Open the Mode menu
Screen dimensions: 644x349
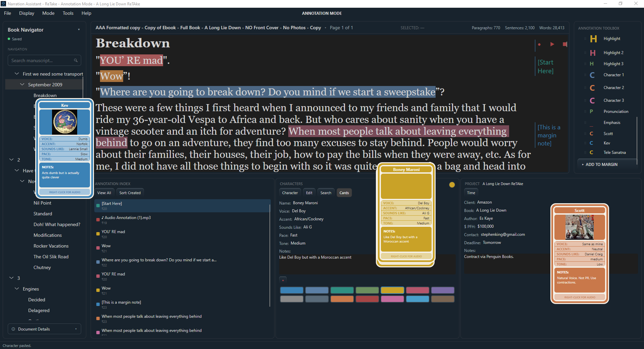coord(48,13)
